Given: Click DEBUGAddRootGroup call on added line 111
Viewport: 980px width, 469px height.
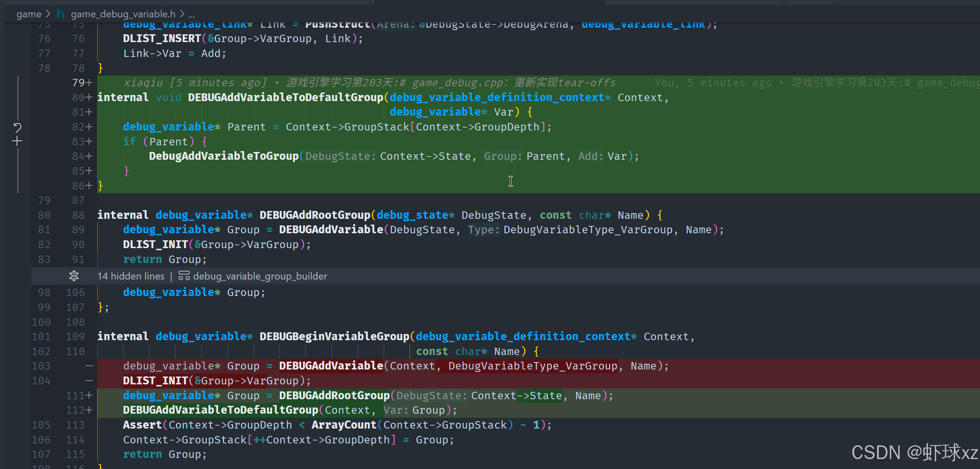Looking at the screenshot, I should click(334, 396).
